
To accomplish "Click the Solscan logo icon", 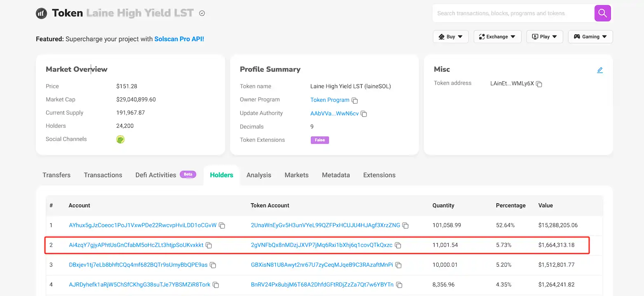I will click(x=41, y=13).
